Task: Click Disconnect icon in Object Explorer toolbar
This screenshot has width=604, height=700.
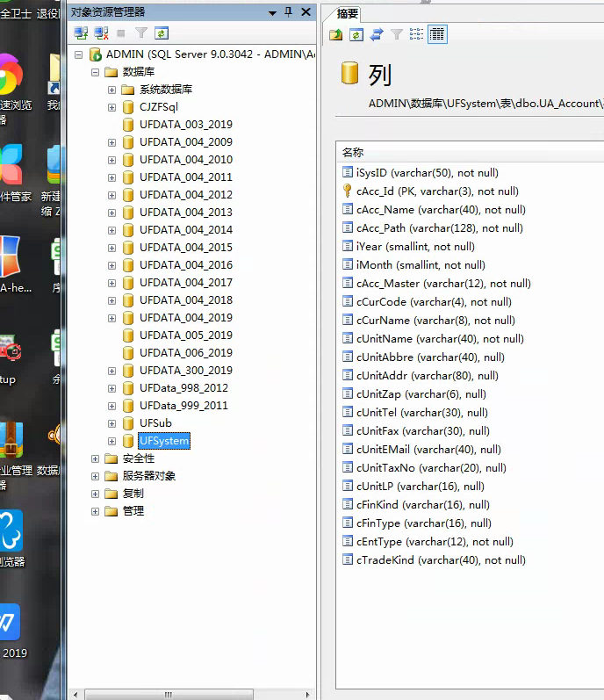Action: coord(101,33)
